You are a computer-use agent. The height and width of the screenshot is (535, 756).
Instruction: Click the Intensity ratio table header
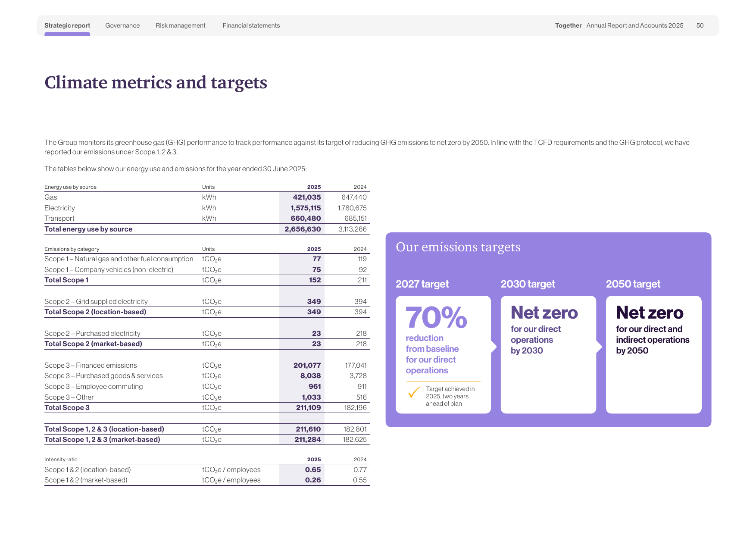61,460
